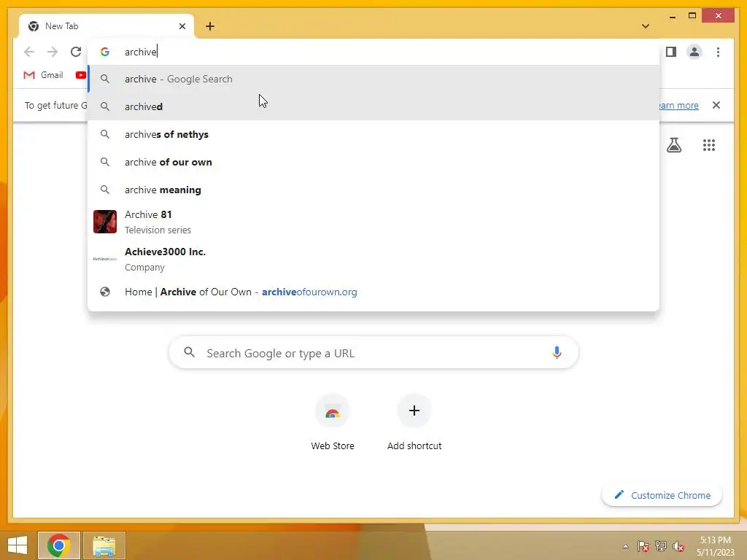Open the Gmail bookmark
This screenshot has height=560, width=747.
click(x=43, y=75)
